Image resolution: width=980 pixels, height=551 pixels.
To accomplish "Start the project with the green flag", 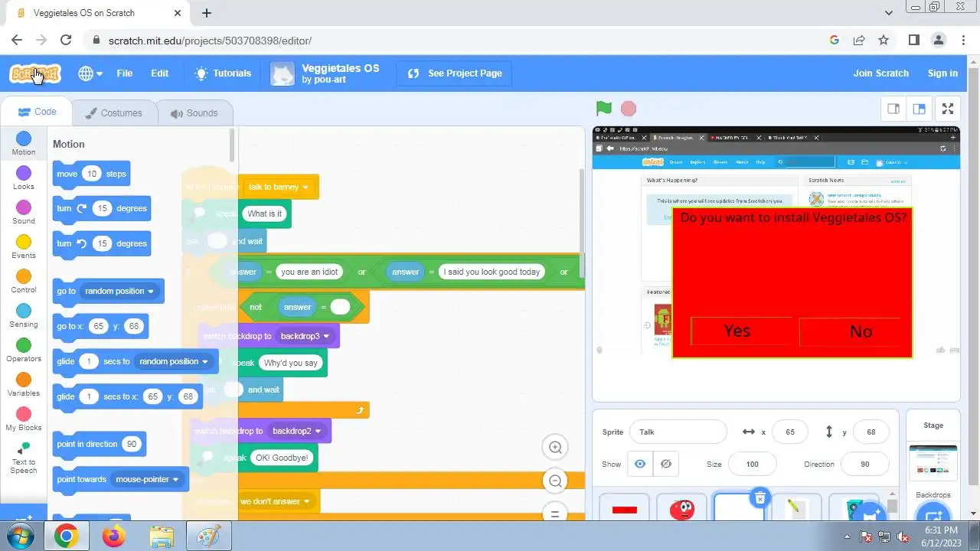I will point(604,109).
